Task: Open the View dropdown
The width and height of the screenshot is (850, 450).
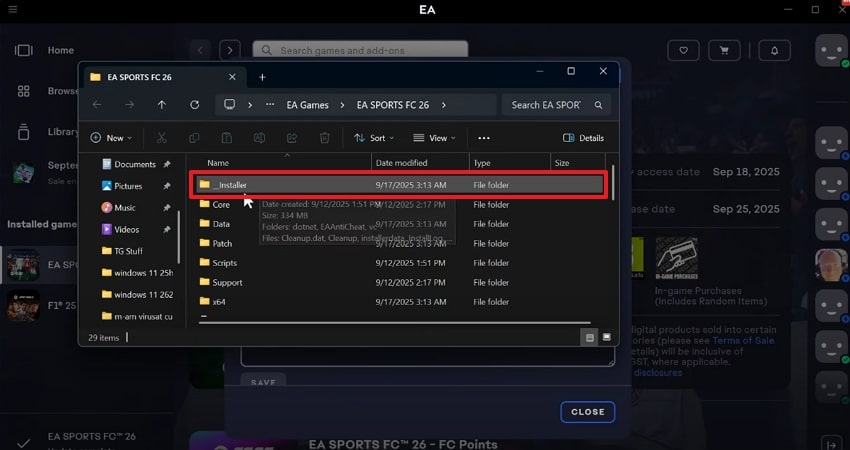Action: (x=434, y=138)
